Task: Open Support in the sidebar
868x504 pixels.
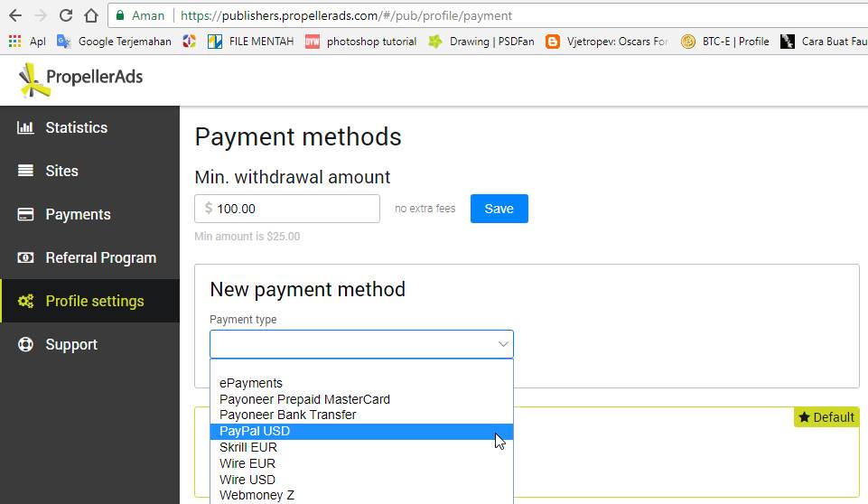Action: pyautogui.click(x=89, y=344)
